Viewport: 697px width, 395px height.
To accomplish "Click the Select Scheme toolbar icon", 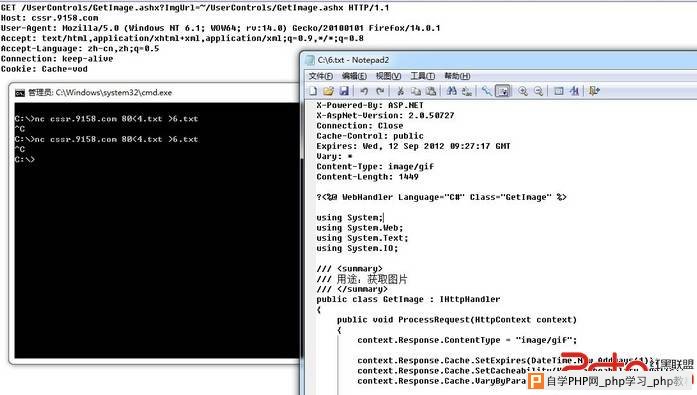I will 558,91.
